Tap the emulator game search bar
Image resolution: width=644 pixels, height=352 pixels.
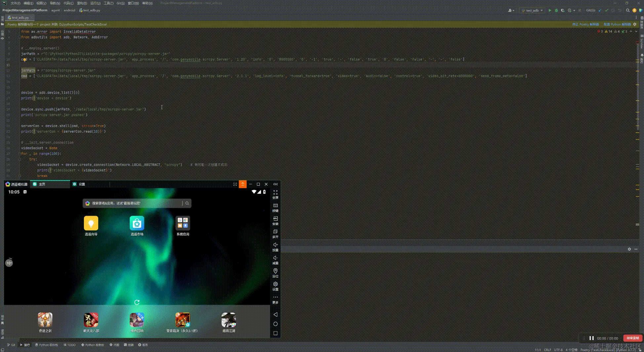(137, 203)
